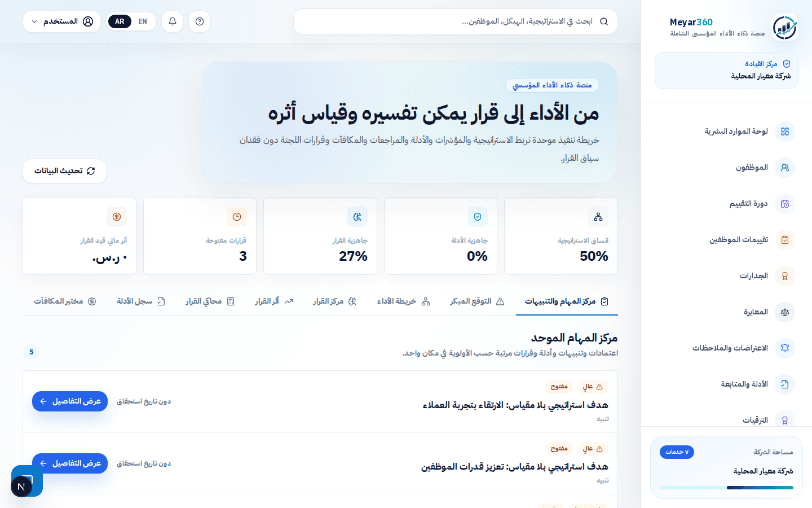Click the 50% strategy alignment value

(x=594, y=256)
